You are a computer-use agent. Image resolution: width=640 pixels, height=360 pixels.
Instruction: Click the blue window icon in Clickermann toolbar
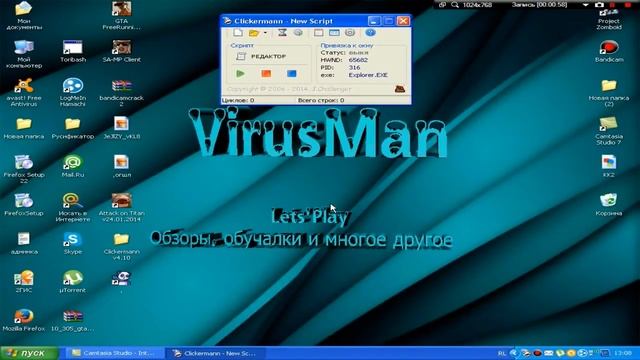(x=334, y=33)
